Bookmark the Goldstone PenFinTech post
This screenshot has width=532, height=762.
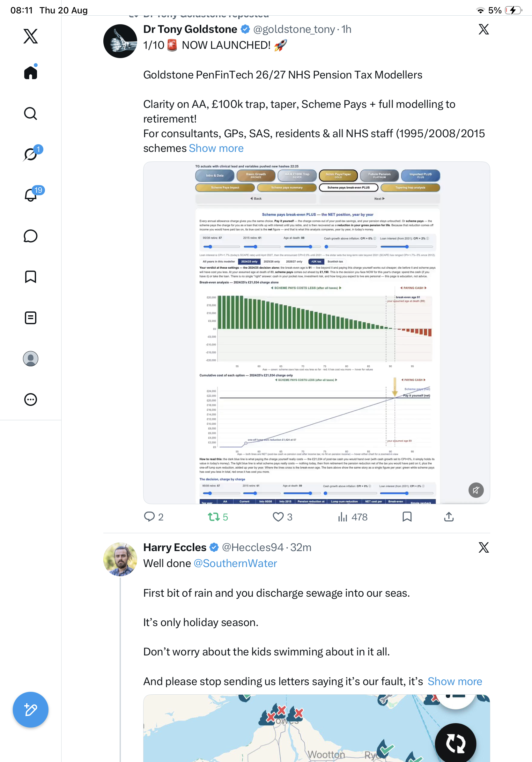(x=407, y=516)
